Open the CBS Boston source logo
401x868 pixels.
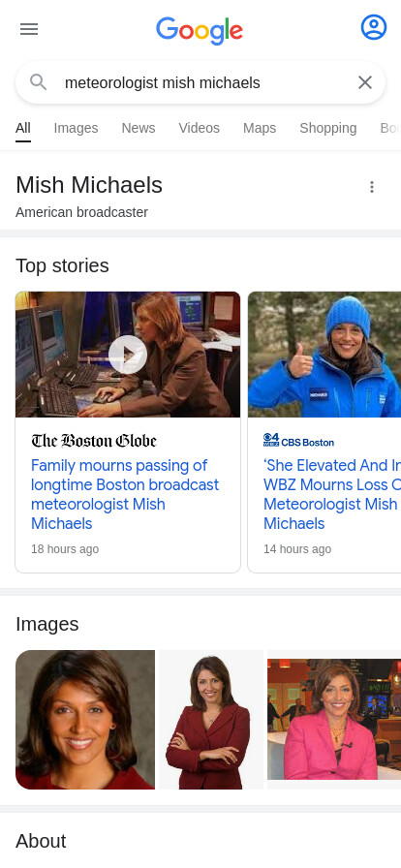pos(298,441)
